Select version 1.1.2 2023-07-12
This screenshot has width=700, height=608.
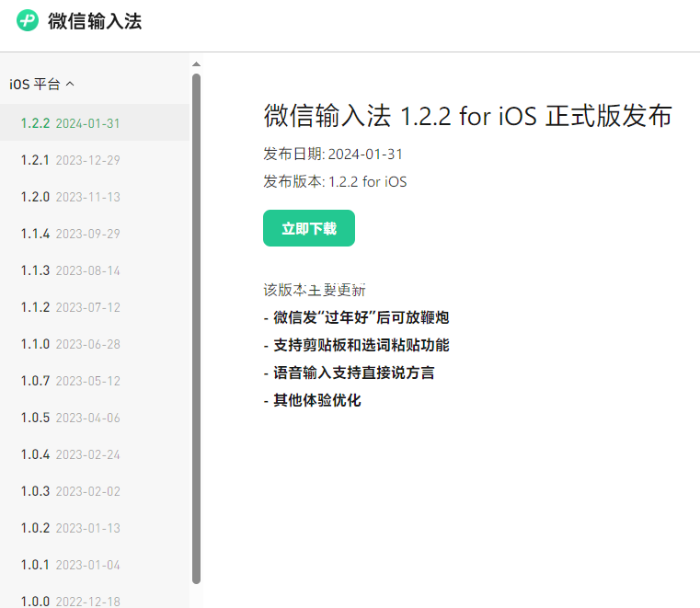[x=95, y=307]
